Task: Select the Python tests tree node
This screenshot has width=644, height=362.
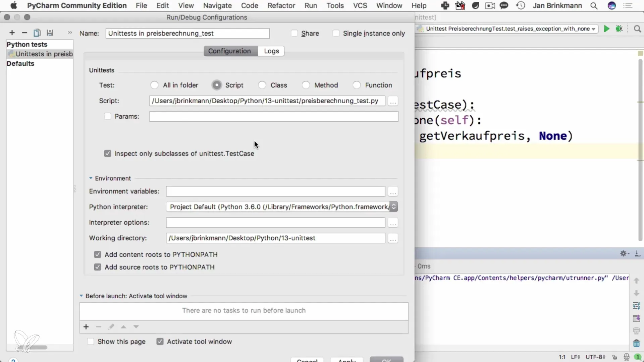Action: point(27,45)
